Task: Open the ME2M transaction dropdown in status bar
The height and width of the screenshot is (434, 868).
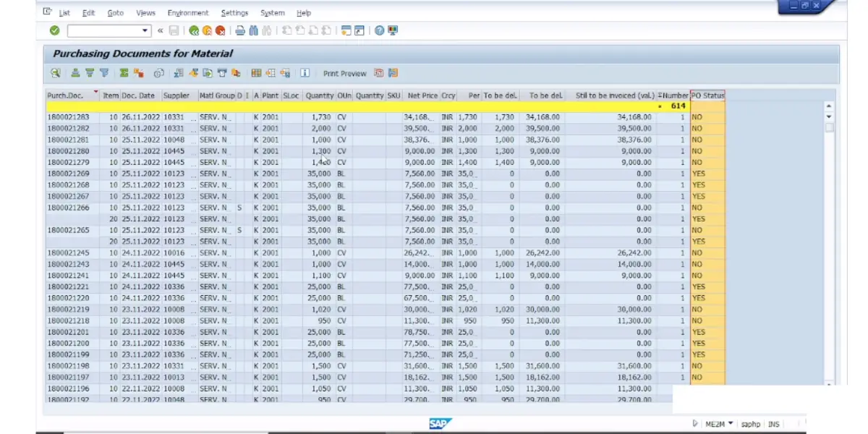Action: coord(731,424)
